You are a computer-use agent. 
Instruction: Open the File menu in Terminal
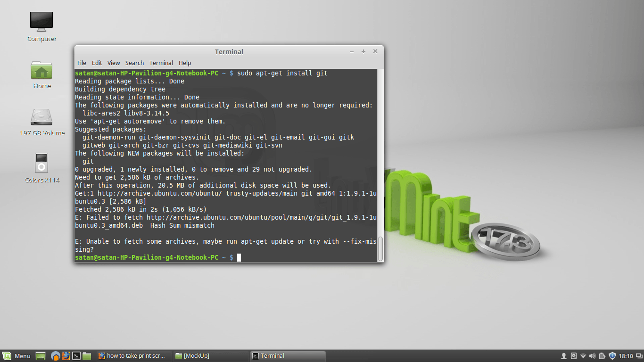[x=82, y=63]
